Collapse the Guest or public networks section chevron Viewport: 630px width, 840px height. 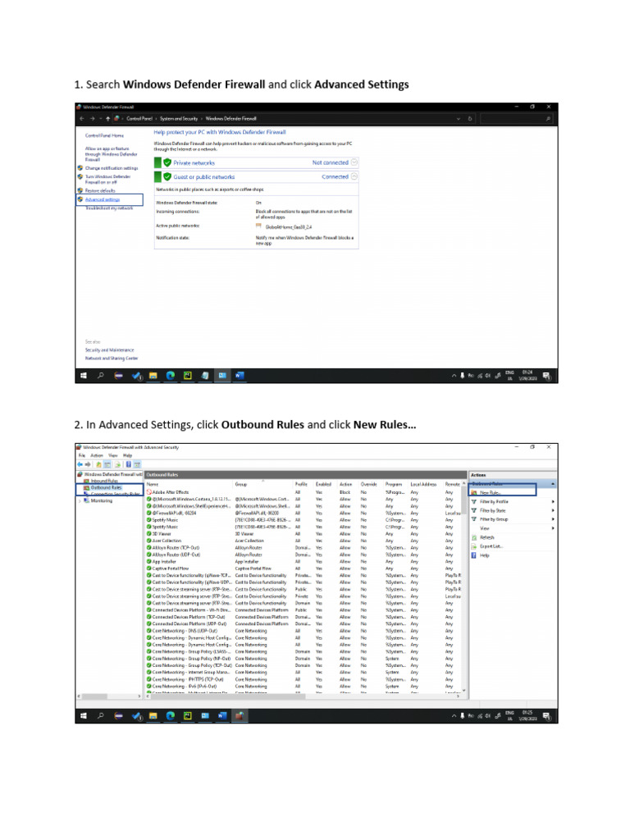coord(354,176)
